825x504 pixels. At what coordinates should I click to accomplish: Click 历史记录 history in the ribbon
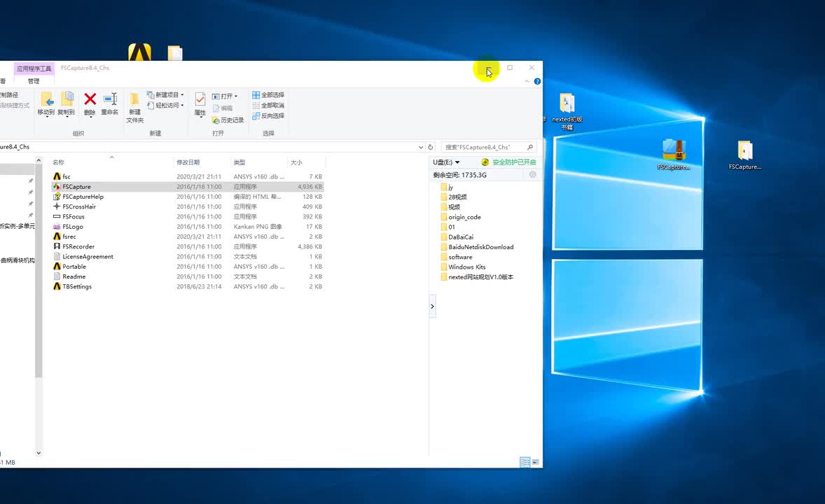(228, 120)
